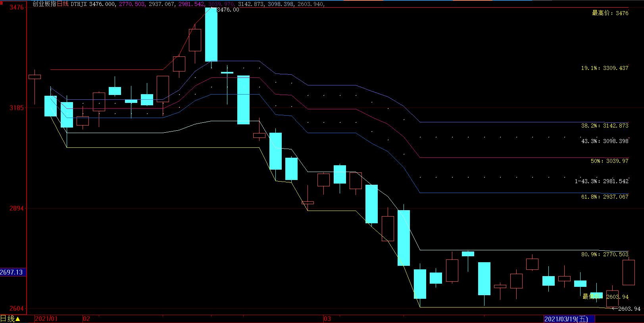The width and height of the screenshot is (644, 323).
Task: Click the 2604 price axis label
Action: coord(16,309)
